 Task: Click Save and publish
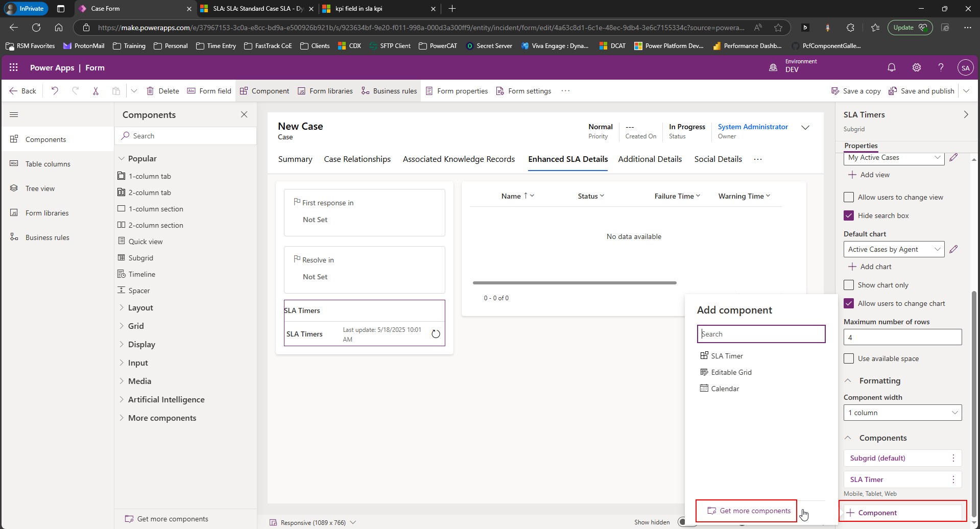tap(921, 91)
